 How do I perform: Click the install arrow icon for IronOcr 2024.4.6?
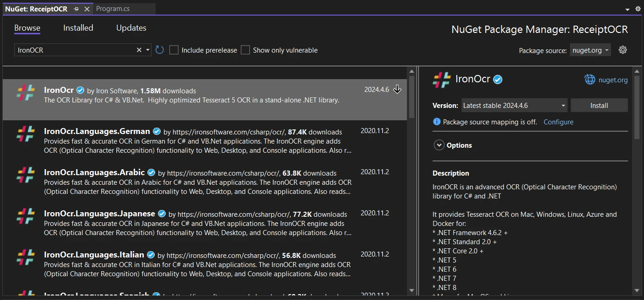point(397,90)
